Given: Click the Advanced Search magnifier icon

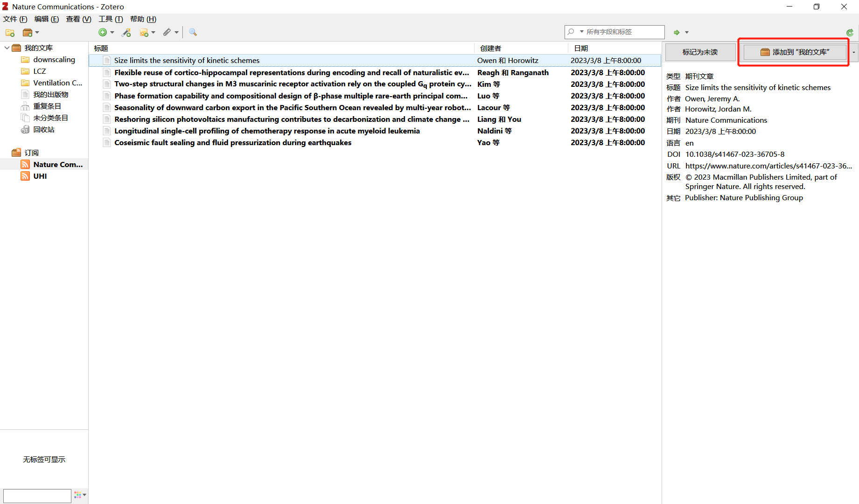Looking at the screenshot, I should pos(193,32).
